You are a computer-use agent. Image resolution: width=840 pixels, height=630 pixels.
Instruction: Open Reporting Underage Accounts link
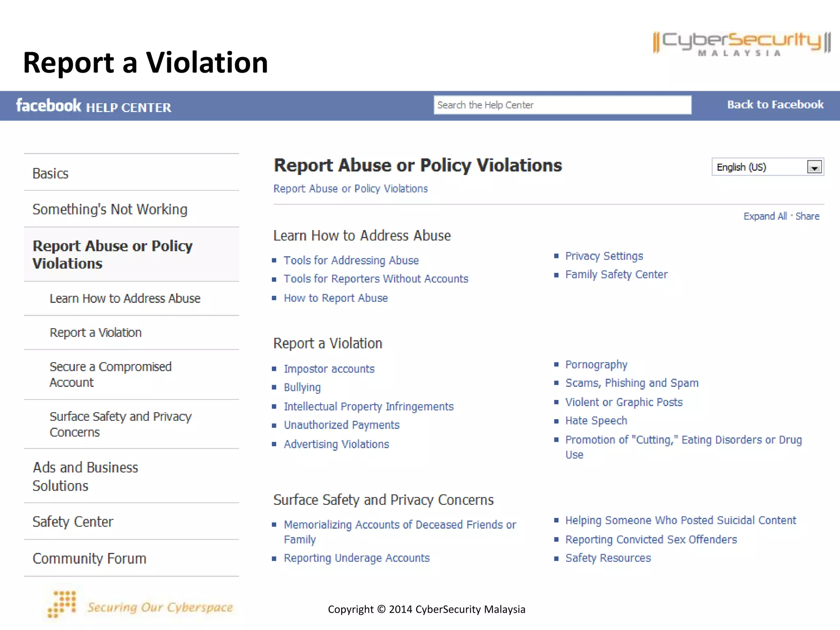tap(357, 558)
